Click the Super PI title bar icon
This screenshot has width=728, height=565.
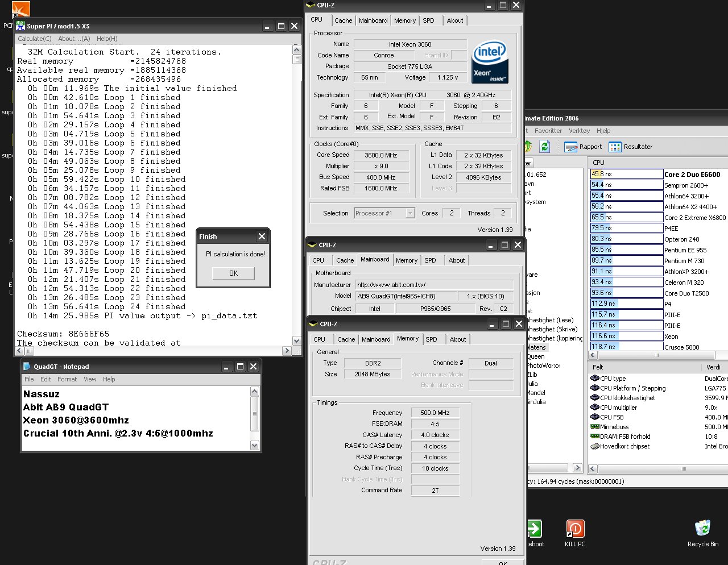point(20,26)
